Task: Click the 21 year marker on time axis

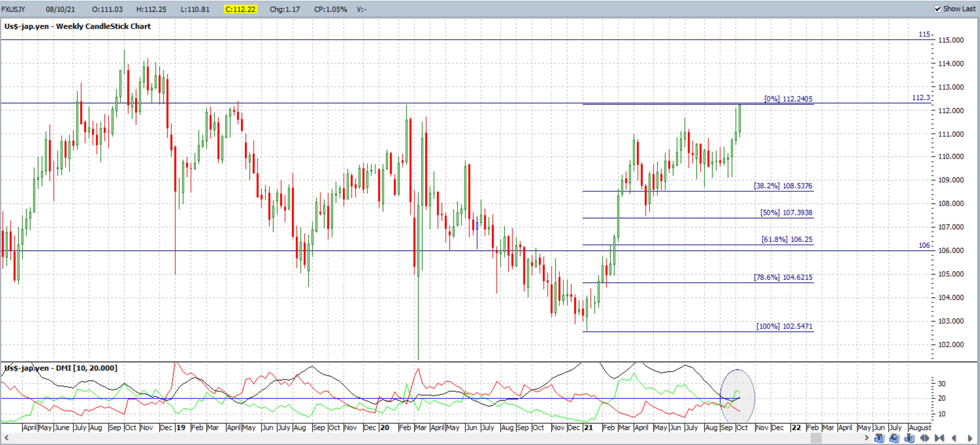Action: [x=589, y=427]
